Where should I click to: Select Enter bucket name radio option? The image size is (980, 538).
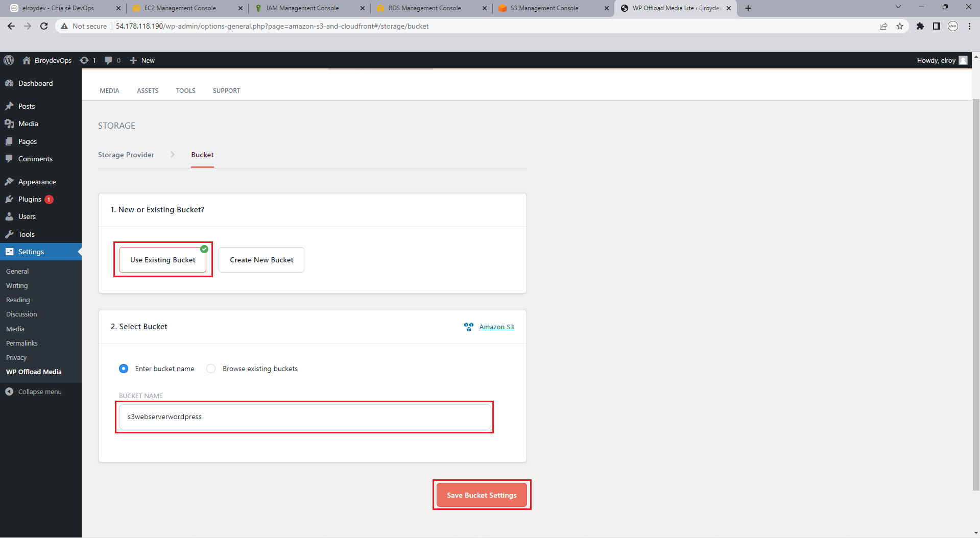click(124, 369)
